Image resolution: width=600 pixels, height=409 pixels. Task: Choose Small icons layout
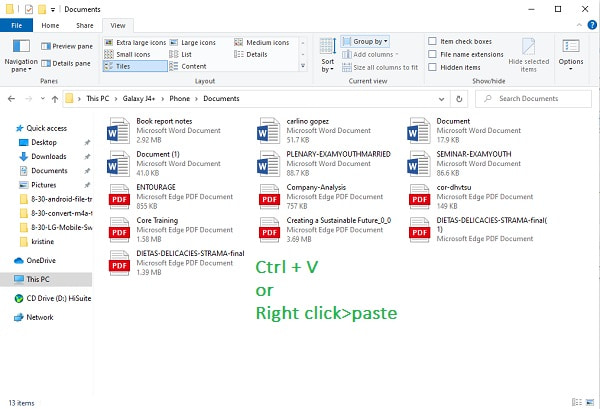click(x=127, y=54)
